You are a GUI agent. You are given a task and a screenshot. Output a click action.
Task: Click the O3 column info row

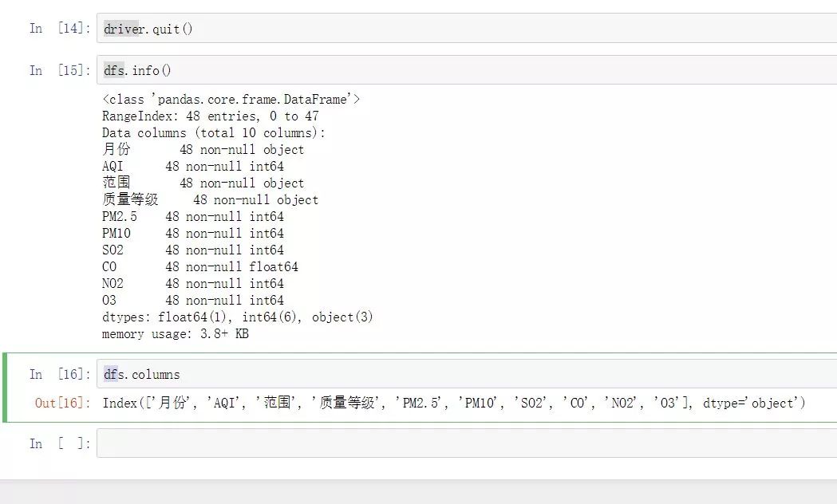(x=193, y=301)
